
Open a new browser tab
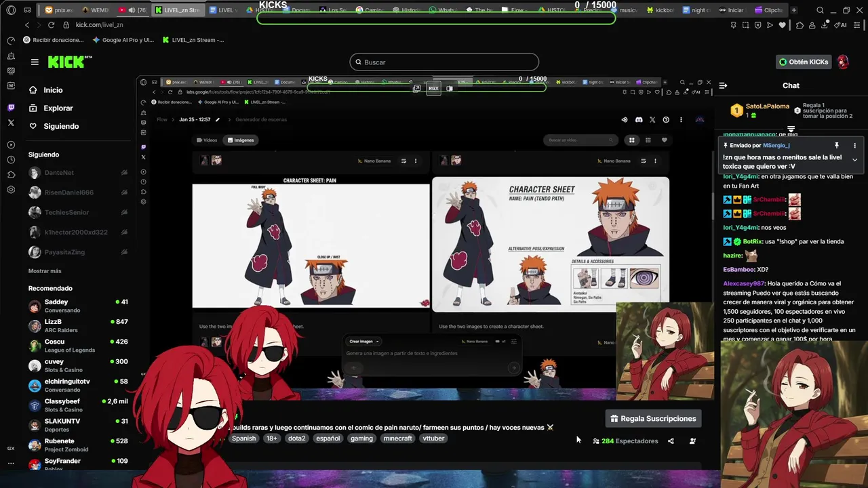[x=794, y=10]
